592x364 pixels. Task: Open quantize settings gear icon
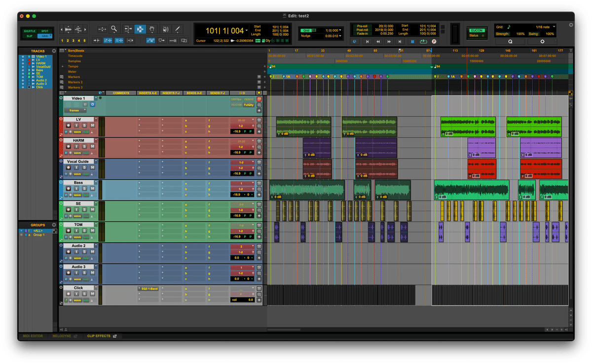[x=542, y=42]
